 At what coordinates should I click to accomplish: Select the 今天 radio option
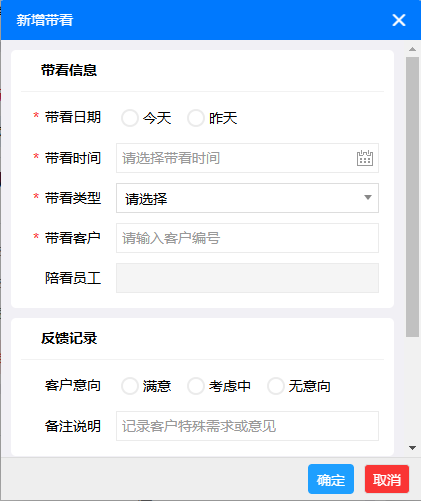coord(130,118)
